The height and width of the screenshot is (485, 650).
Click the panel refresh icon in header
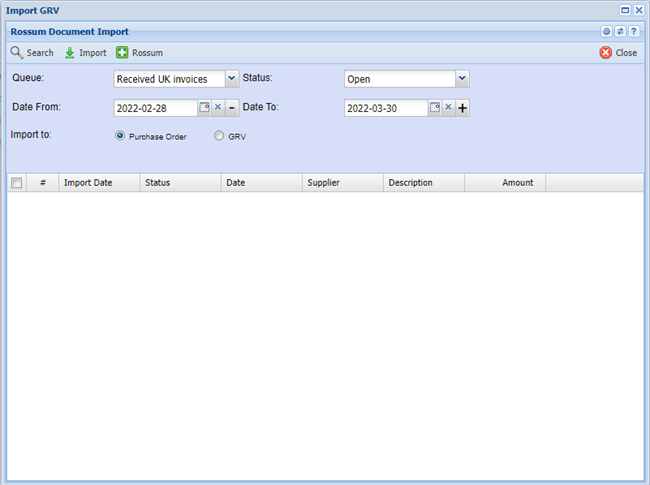coord(620,32)
